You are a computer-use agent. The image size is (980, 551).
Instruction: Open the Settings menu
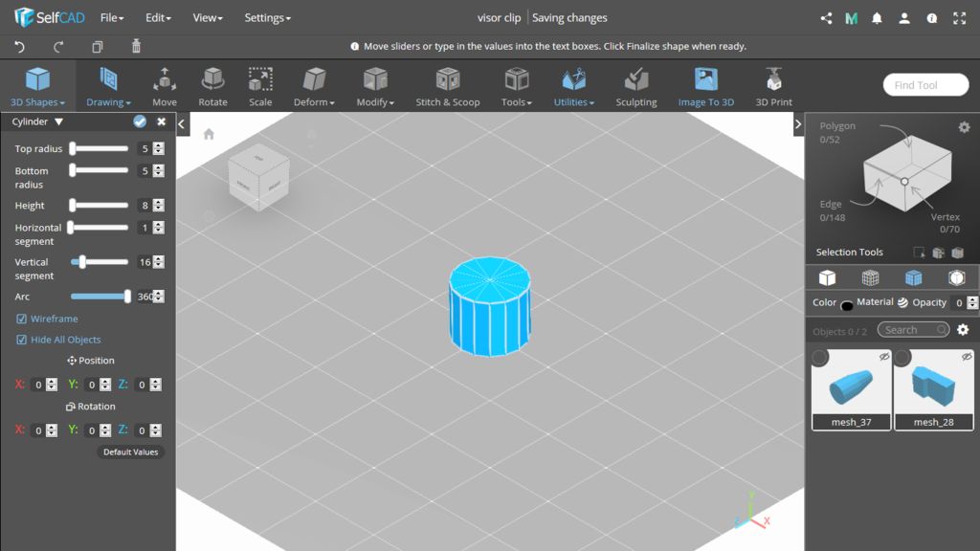click(x=268, y=17)
